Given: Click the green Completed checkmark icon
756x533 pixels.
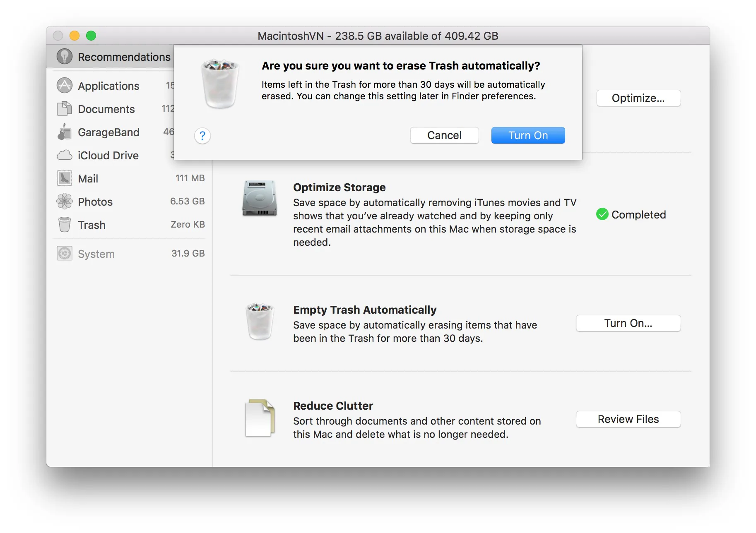Looking at the screenshot, I should [x=602, y=214].
